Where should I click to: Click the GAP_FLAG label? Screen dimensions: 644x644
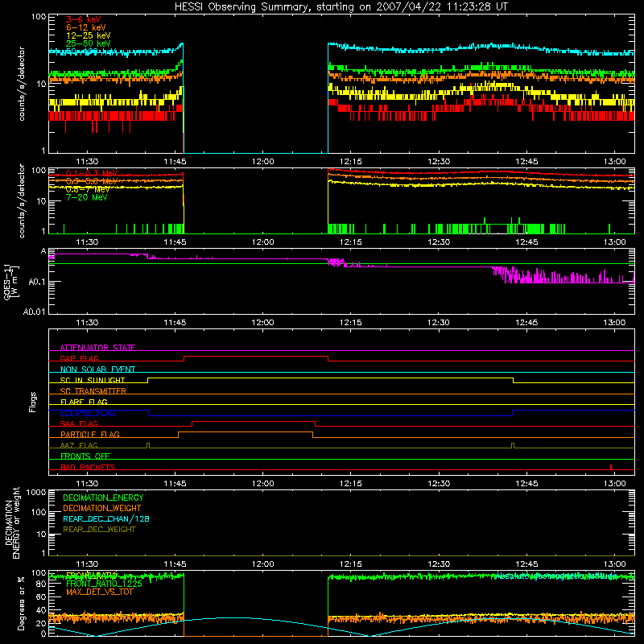click(79, 358)
